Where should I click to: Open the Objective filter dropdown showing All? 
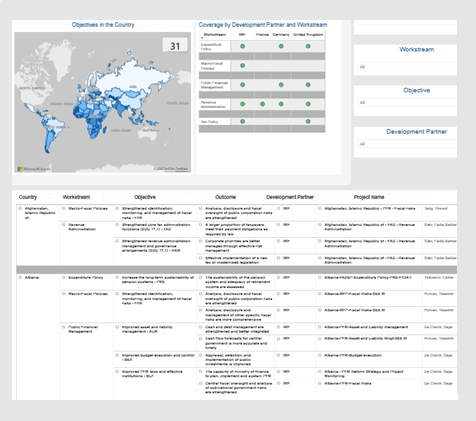(x=407, y=103)
